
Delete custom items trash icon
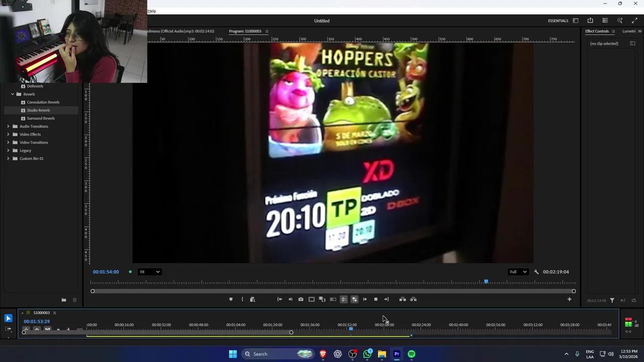pos(74,300)
